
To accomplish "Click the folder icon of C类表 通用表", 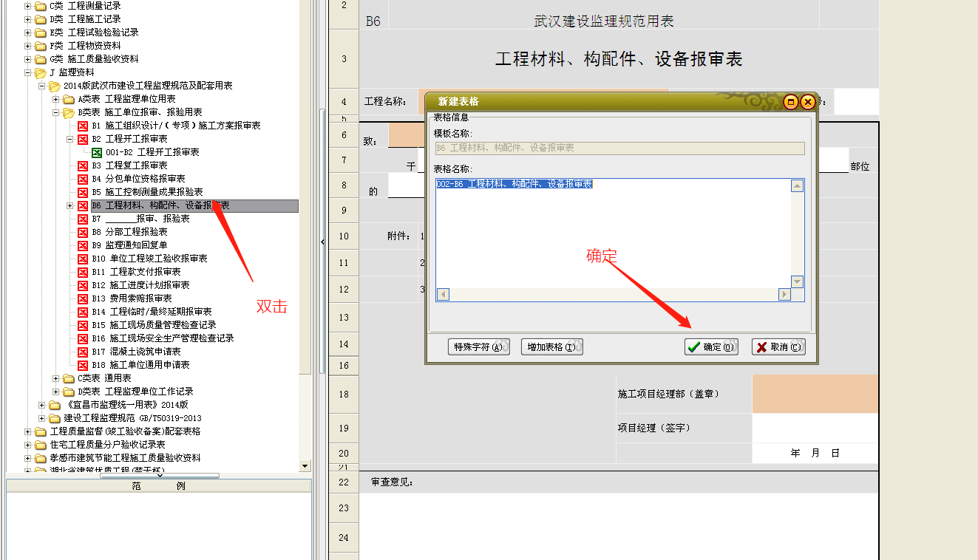I will pyautogui.click(x=69, y=378).
